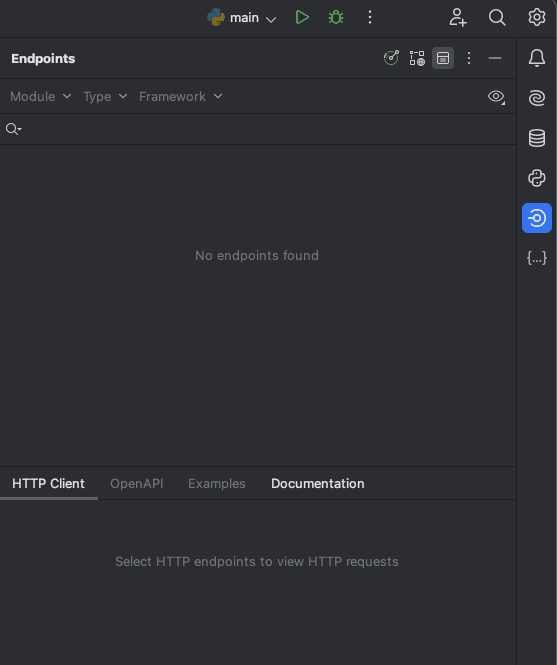Viewport: 557px width, 665px height.
Task: Open the Python Packages tool window
Action: pos(537,178)
